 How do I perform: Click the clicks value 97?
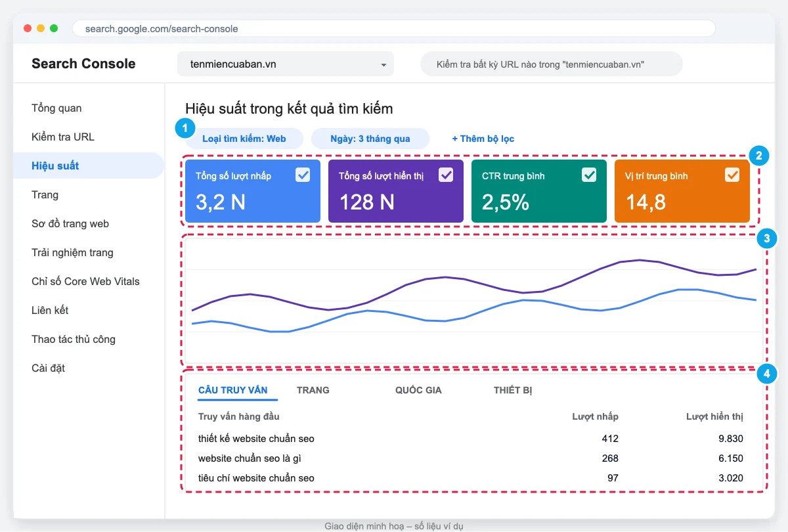click(x=613, y=478)
